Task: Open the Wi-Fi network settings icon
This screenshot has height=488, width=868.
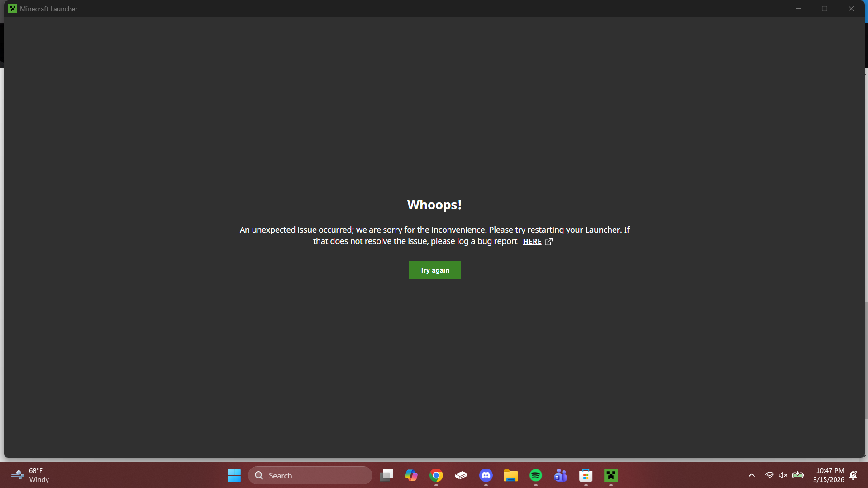Action: click(769, 475)
